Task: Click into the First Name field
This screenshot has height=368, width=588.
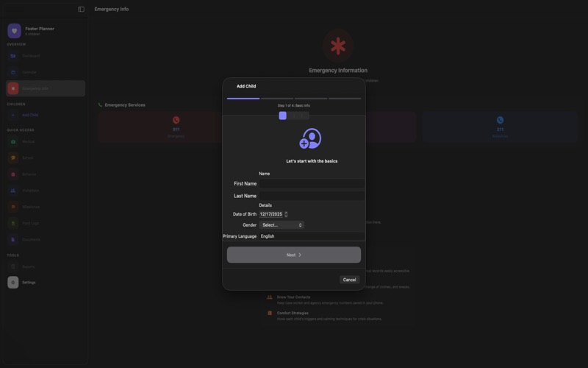Action: tap(312, 183)
